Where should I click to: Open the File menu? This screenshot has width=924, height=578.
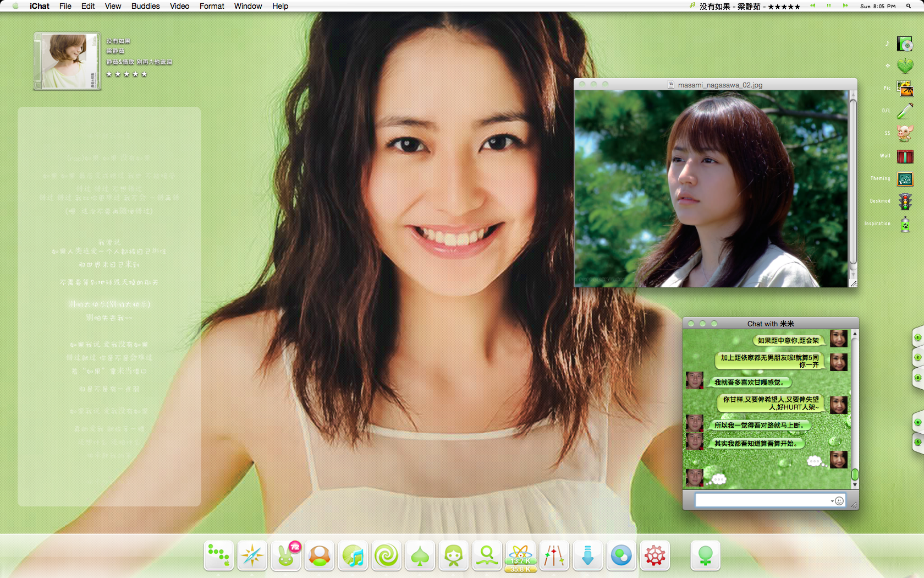click(x=65, y=6)
